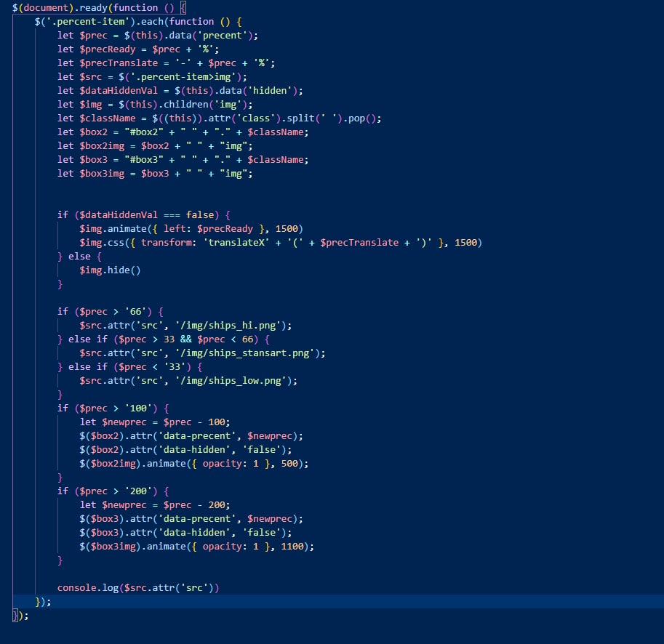Click the line setting '/img/ships_hi.png'
The width and height of the screenshot is (664, 644).
(x=185, y=326)
